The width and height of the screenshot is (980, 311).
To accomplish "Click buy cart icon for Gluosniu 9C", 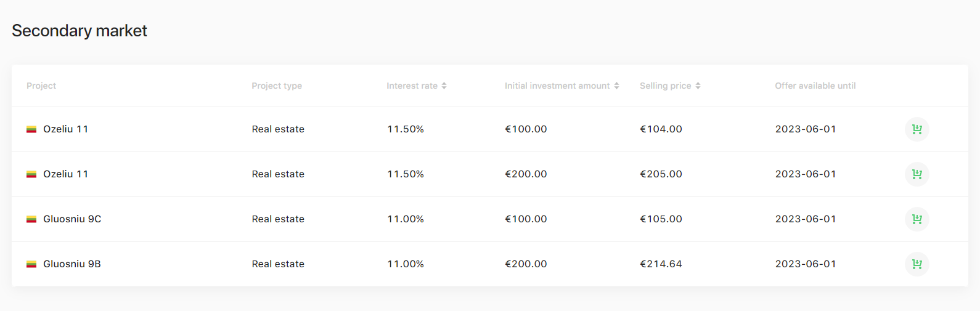I will 917,219.
